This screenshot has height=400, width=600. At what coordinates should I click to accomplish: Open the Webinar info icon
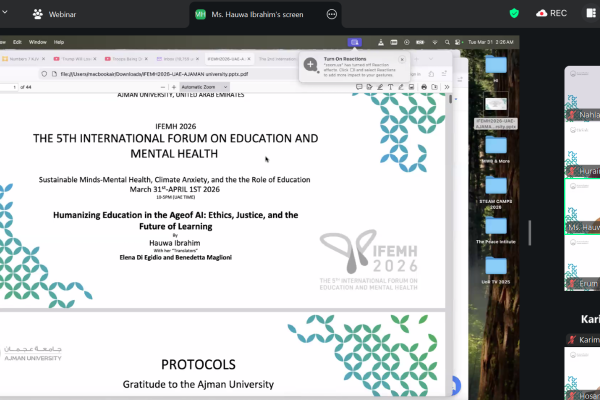38,15
